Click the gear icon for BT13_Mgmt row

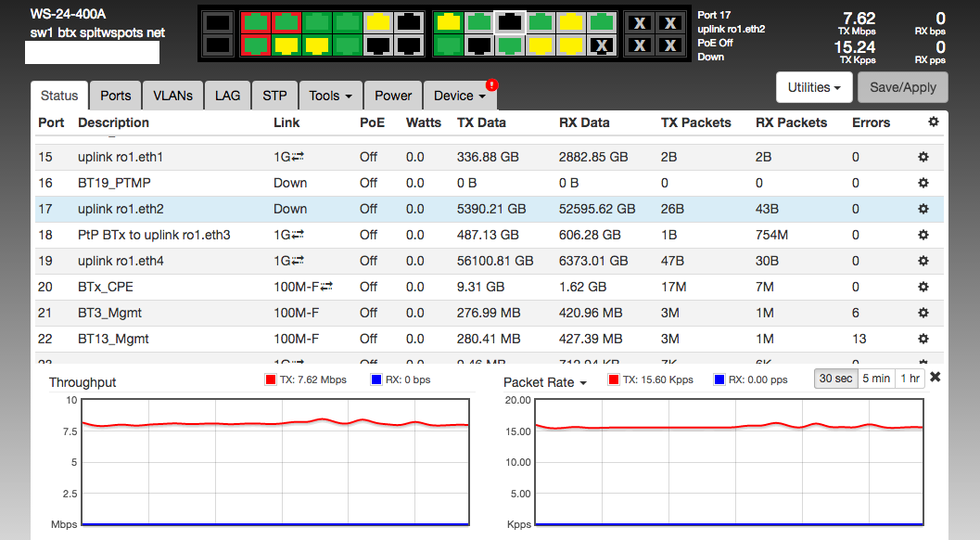pos(923,340)
